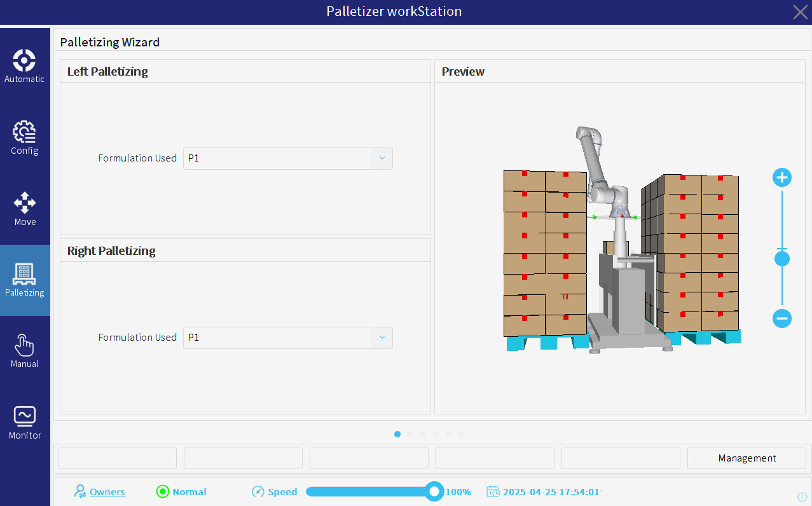Image resolution: width=812 pixels, height=506 pixels.
Task: Click the preview zoom slider handle
Action: tap(781, 259)
